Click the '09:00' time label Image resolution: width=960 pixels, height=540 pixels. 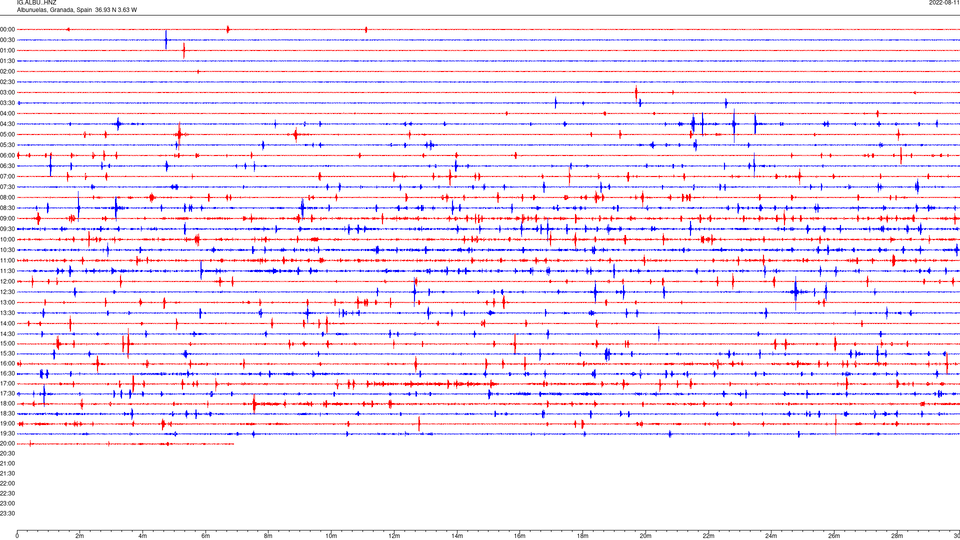[x=8, y=219]
